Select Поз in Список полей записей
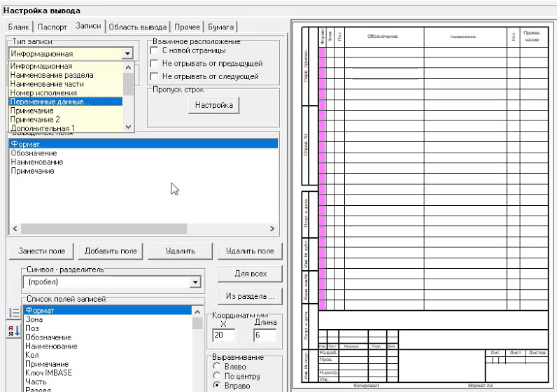Screen dimensions: 557x392 108,328
